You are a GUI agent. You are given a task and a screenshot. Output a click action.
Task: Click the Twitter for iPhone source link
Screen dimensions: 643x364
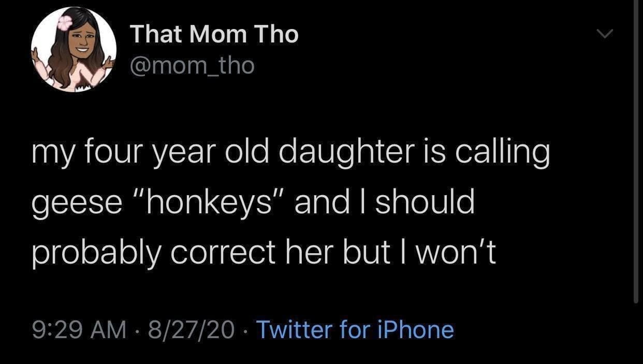point(356,329)
